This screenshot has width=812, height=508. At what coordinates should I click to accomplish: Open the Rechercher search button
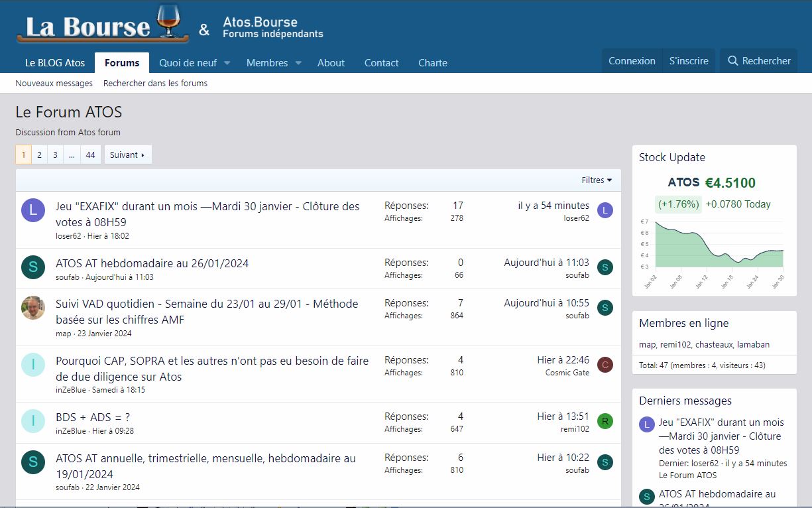[x=759, y=61]
